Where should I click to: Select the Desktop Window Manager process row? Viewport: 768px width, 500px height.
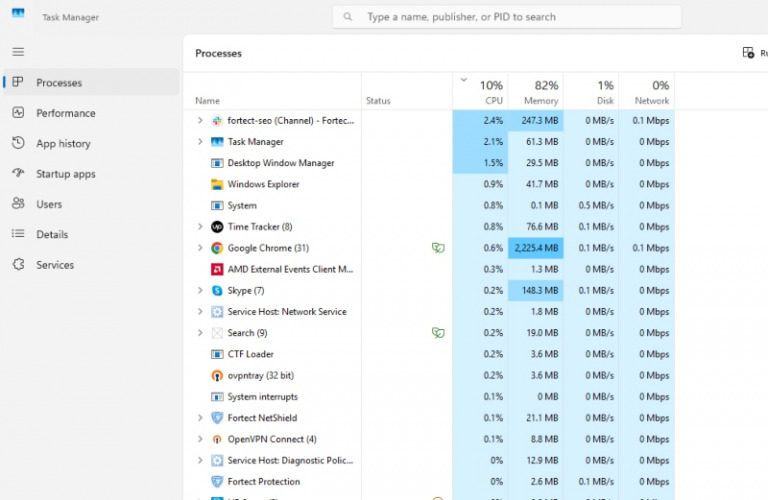click(280, 163)
